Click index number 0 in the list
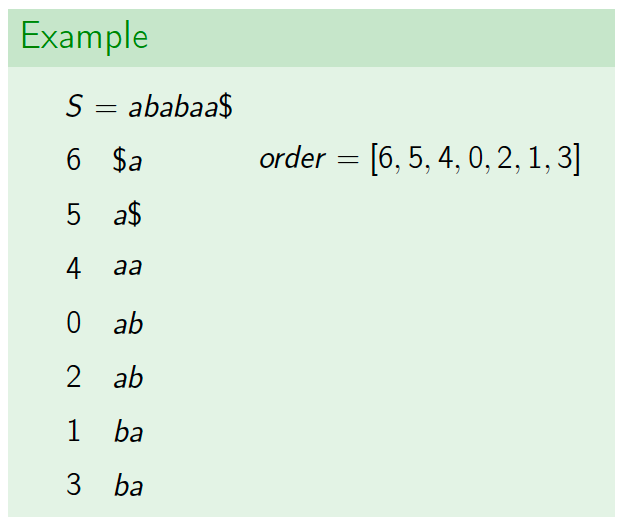Image resolution: width=623 pixels, height=517 pixels. click(74, 322)
